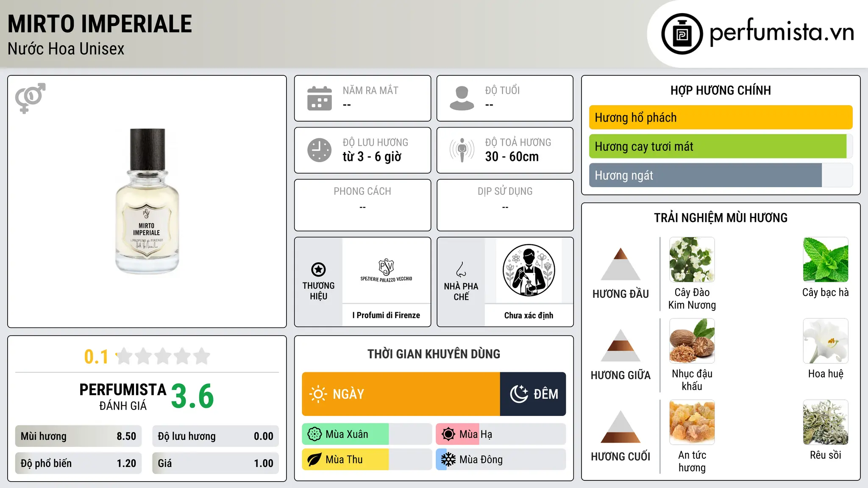Click the Hương hổ phách accord bar

click(x=721, y=117)
